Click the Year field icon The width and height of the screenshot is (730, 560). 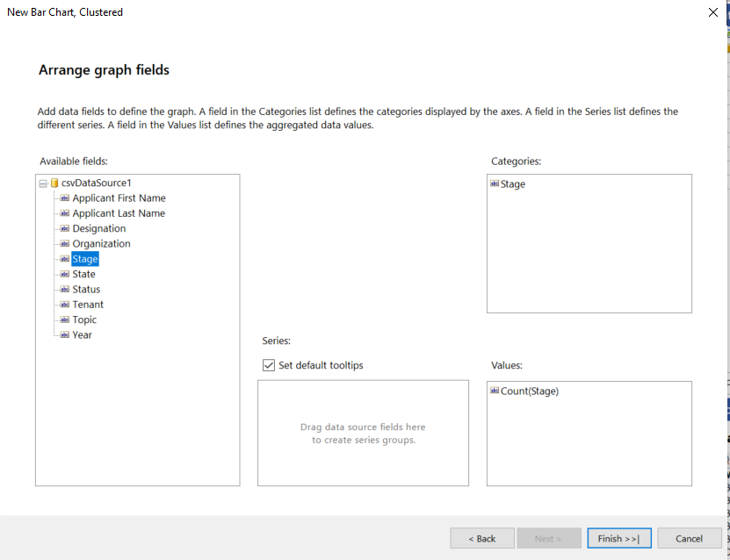pyautogui.click(x=65, y=335)
